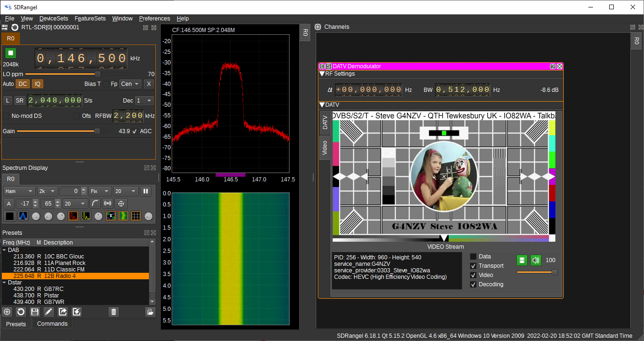The height and width of the screenshot is (341, 644).
Task: Adjust the LO ppm slider
Action: click(x=80, y=74)
